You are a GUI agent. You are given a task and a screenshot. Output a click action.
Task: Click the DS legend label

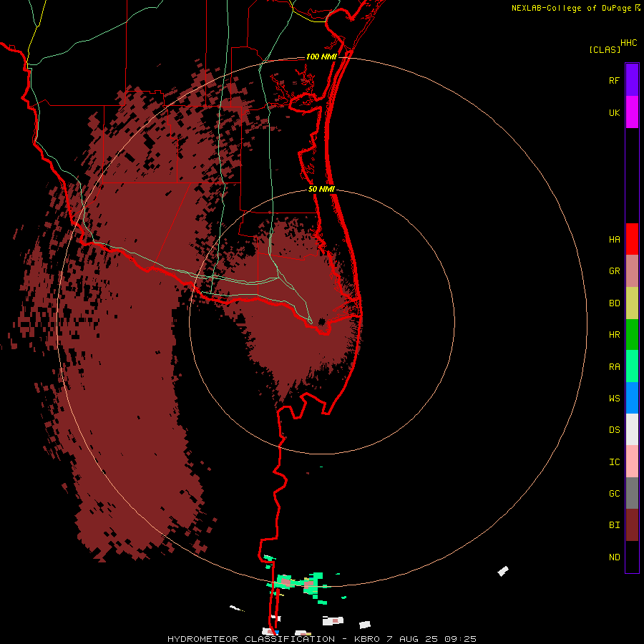[x=614, y=430]
